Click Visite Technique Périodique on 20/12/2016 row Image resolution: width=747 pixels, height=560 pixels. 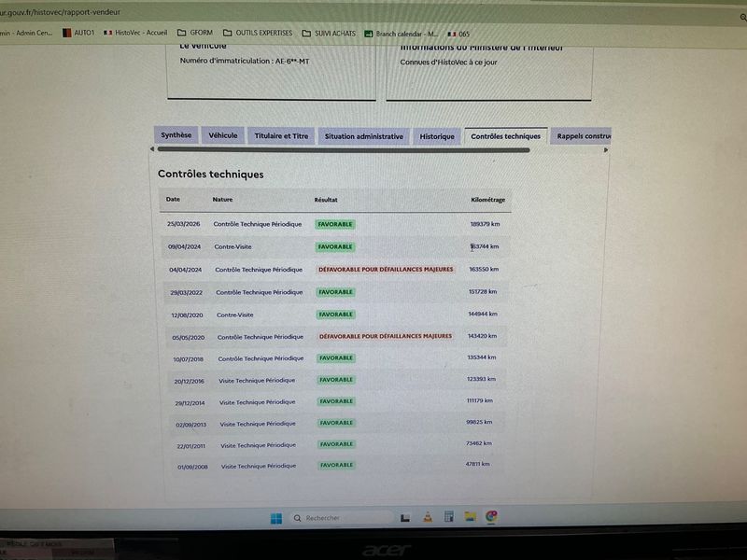tap(257, 381)
